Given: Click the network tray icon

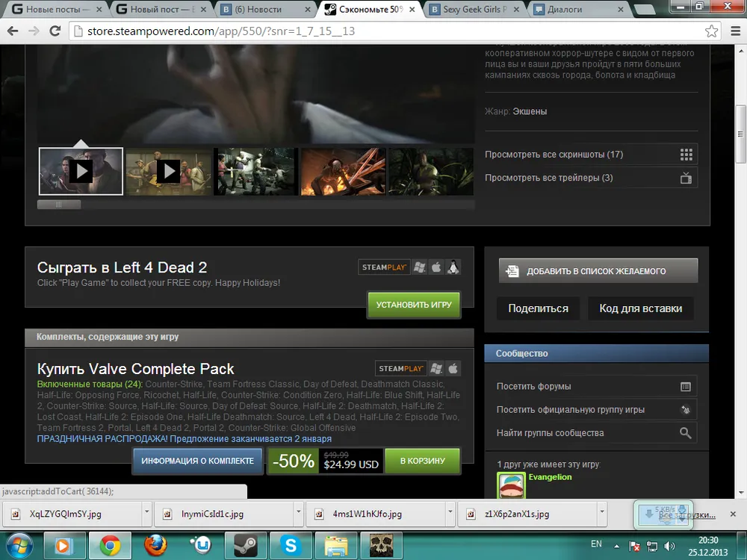Looking at the screenshot, I should [651, 546].
